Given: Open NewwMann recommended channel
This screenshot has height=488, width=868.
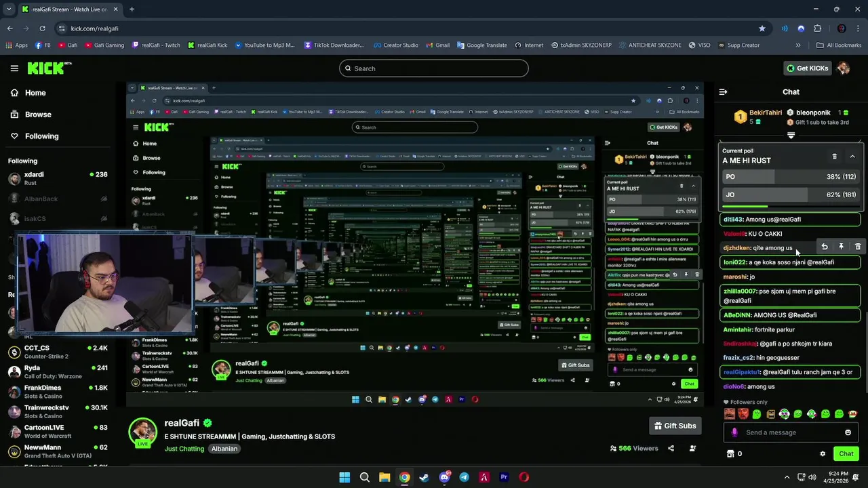Looking at the screenshot, I should (x=58, y=451).
